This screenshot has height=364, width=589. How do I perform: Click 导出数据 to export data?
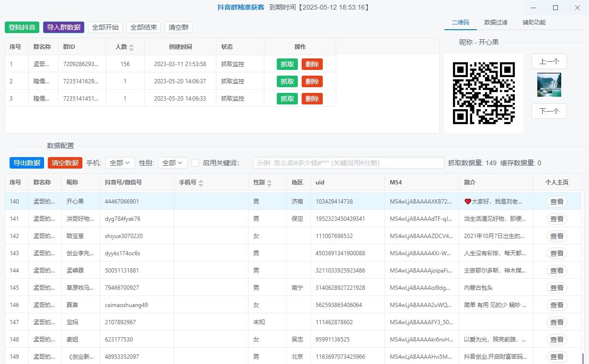tap(27, 163)
